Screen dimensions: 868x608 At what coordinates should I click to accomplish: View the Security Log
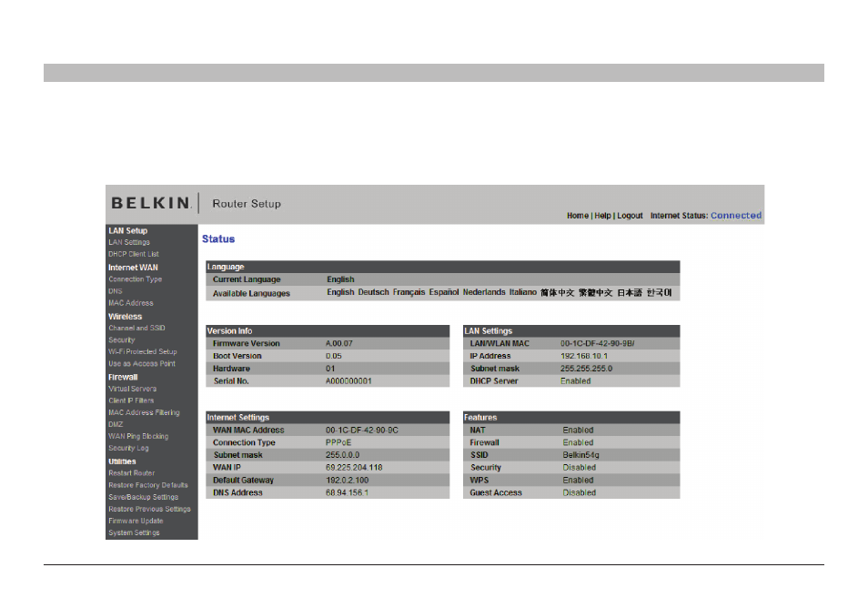click(128, 448)
